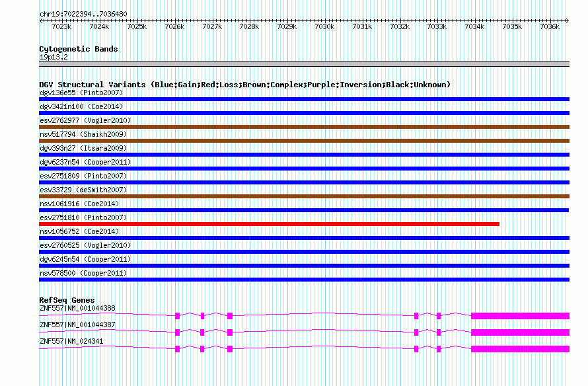Select the nsv578500 blue variant bar
588x386 pixels.
[304, 280]
